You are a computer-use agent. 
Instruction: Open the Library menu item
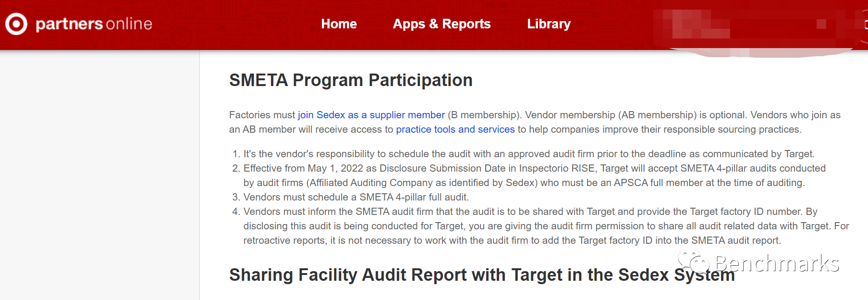[x=549, y=24]
